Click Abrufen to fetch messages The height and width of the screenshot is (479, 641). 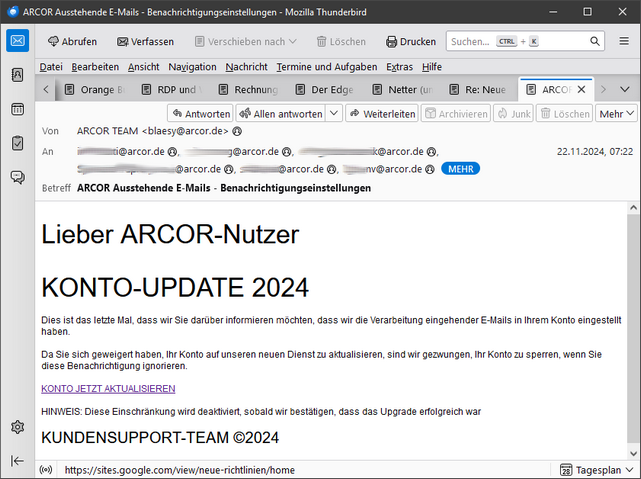72,42
